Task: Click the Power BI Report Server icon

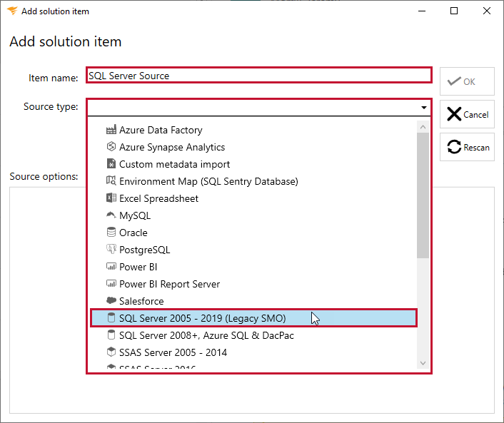Action: pos(111,283)
